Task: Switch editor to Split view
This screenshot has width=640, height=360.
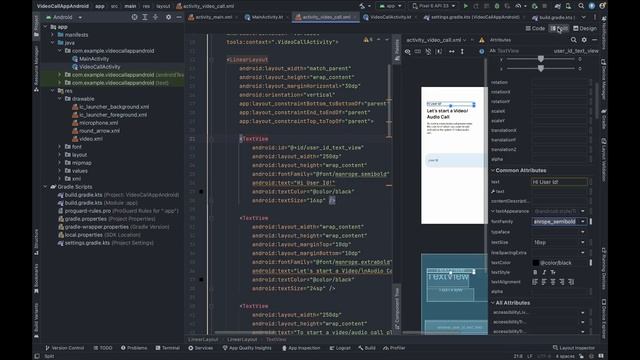Action: point(559,28)
